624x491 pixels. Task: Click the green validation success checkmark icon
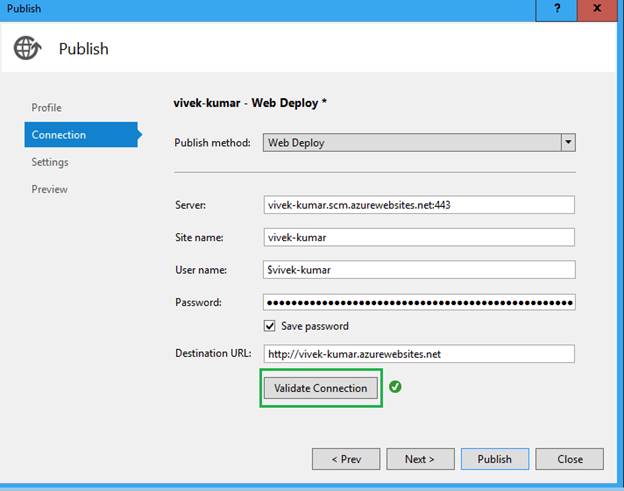pyautogui.click(x=395, y=386)
